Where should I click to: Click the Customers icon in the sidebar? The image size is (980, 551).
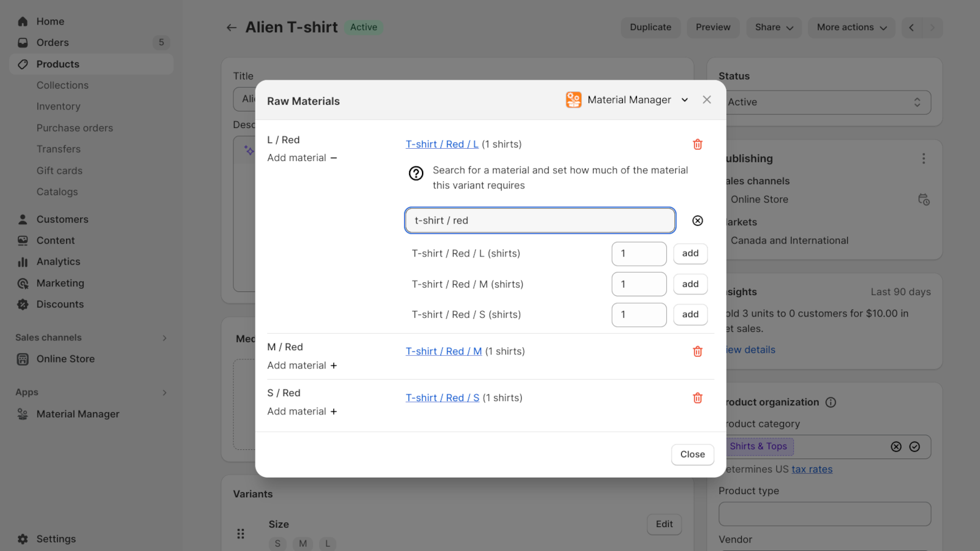[23, 219]
